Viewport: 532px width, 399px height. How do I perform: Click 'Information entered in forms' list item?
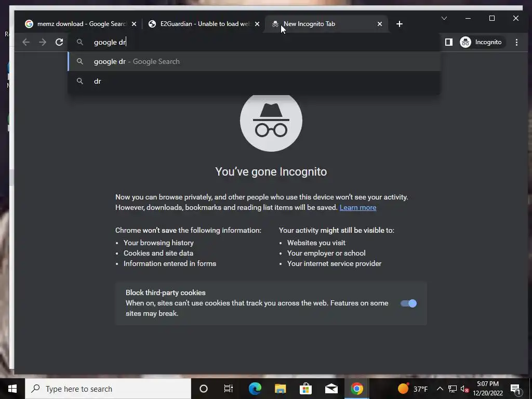click(x=170, y=263)
